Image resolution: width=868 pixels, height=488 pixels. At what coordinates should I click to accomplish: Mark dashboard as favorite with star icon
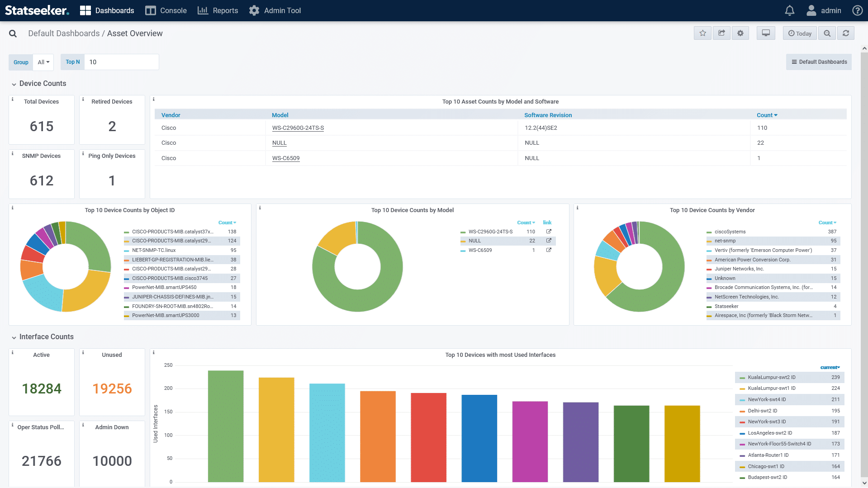[702, 33]
